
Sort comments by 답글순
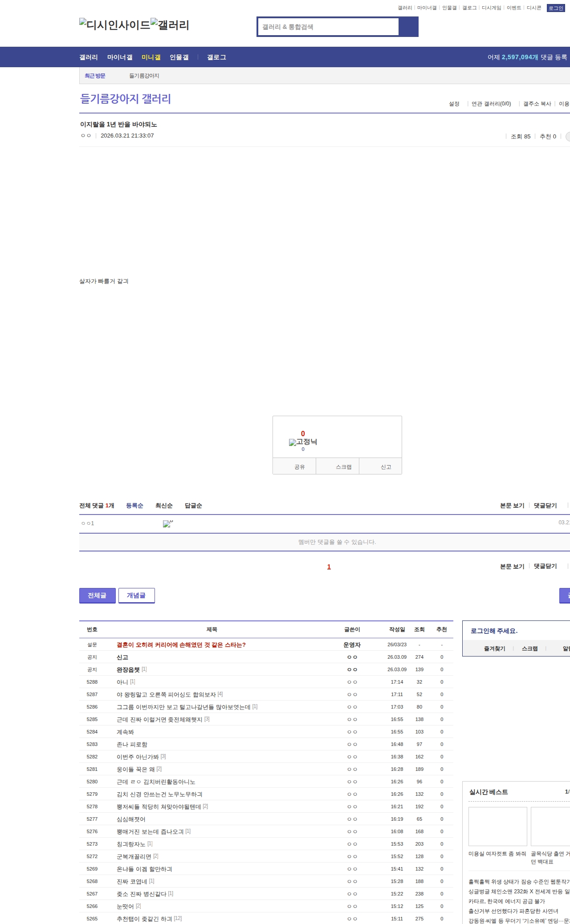(x=193, y=506)
